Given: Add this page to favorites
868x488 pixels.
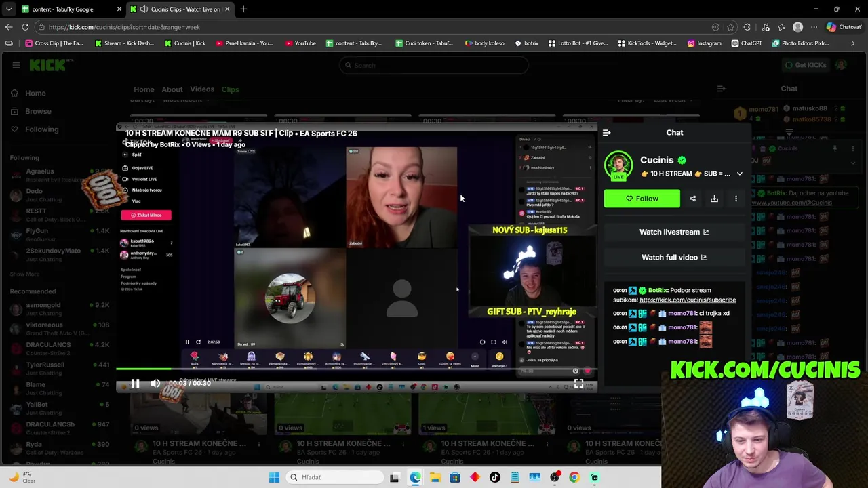Looking at the screenshot, I should click(730, 27).
